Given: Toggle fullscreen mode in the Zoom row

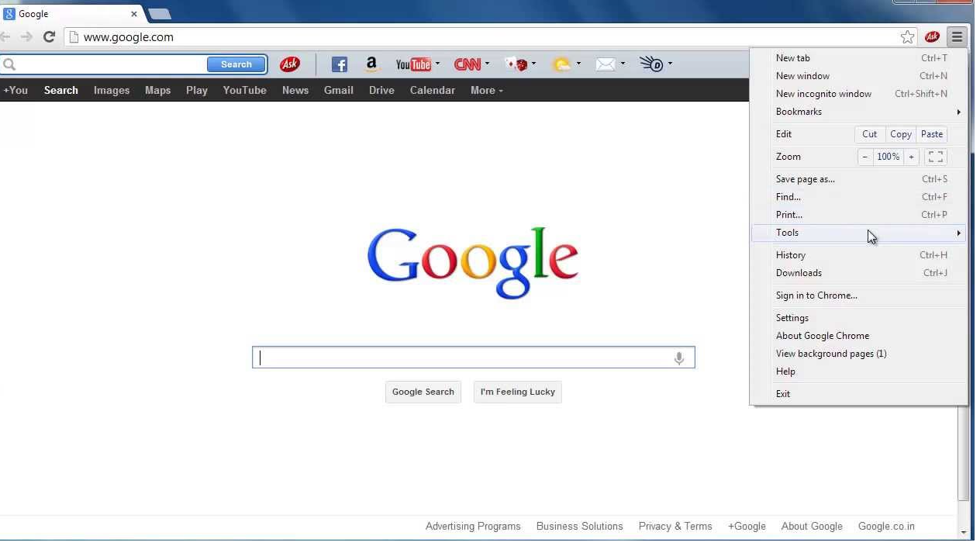Looking at the screenshot, I should [936, 157].
